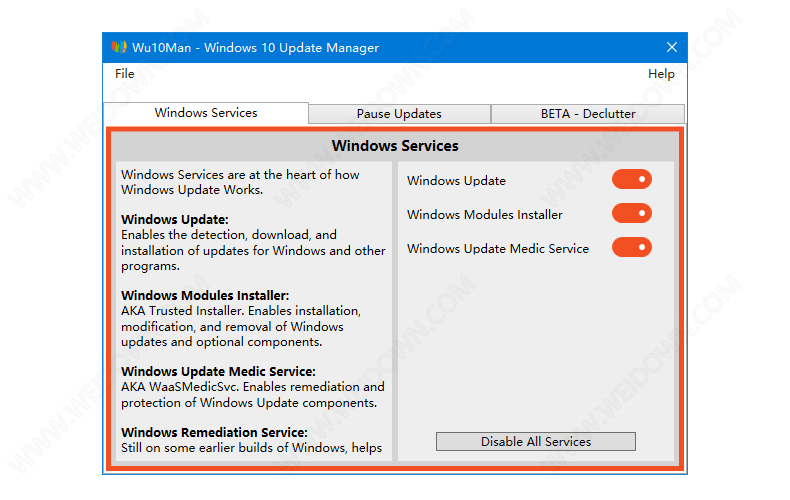Viewport: 790px width, 500px height.
Task: Toggle the Windows Update service switch
Action: click(x=632, y=179)
